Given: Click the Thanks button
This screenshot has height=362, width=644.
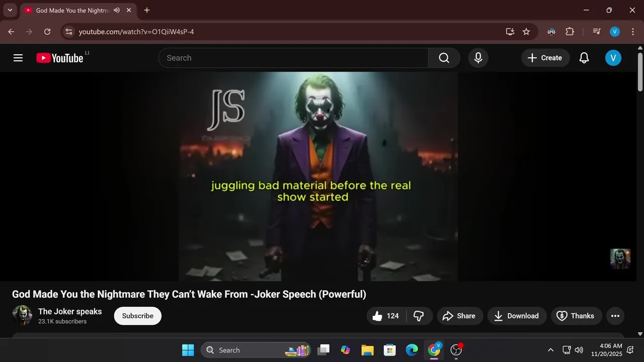Looking at the screenshot, I should 576,316.
